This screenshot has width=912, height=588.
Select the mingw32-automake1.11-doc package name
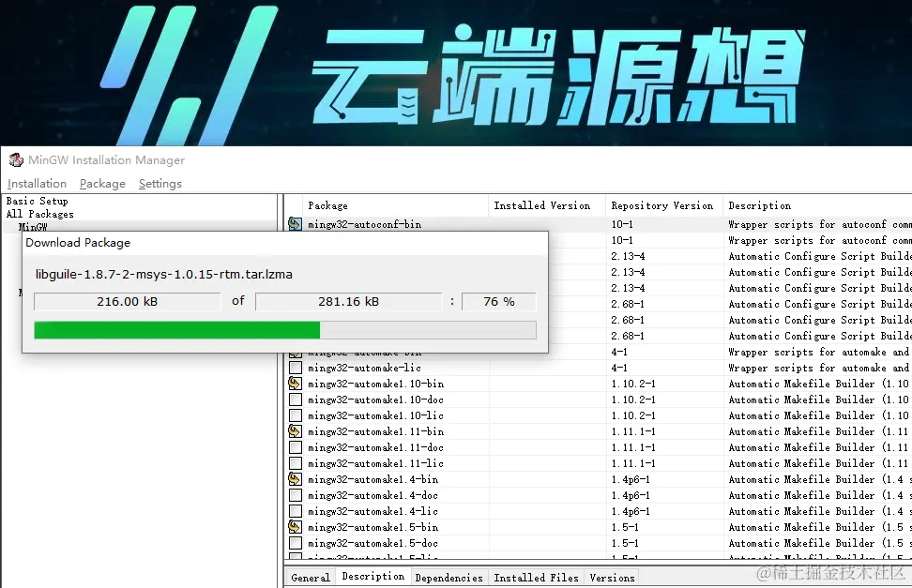(x=375, y=447)
